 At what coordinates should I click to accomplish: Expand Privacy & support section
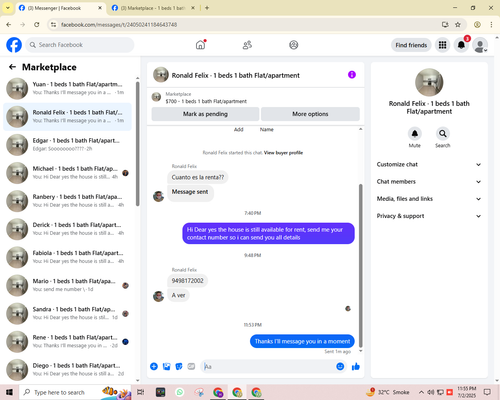pyautogui.click(x=429, y=216)
